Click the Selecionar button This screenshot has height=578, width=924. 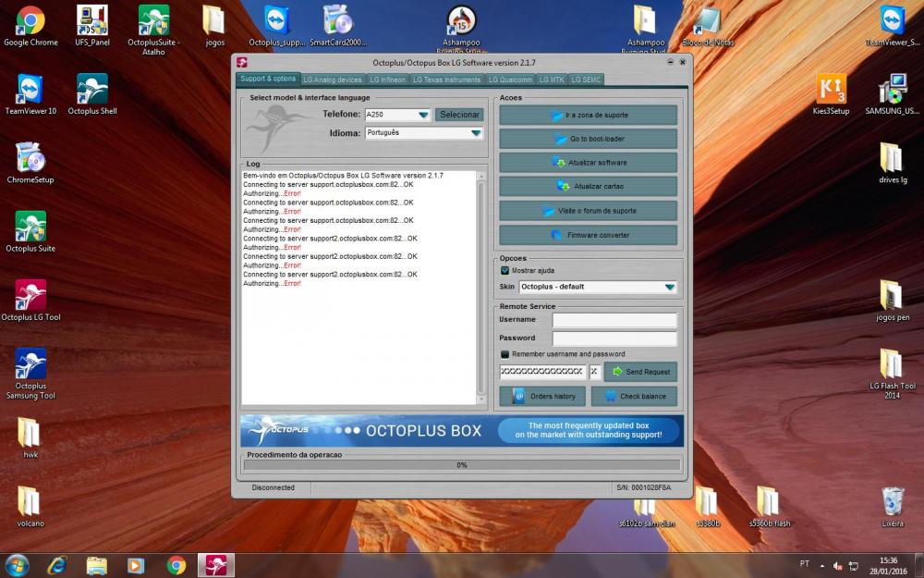459,115
